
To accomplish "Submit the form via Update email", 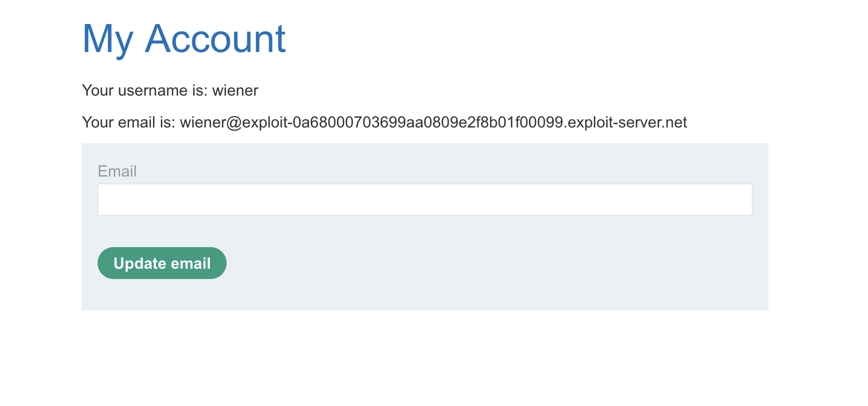I will tap(162, 263).
